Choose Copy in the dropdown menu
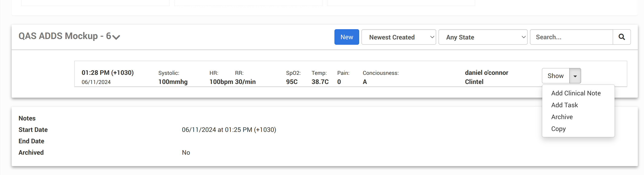 tap(558, 129)
